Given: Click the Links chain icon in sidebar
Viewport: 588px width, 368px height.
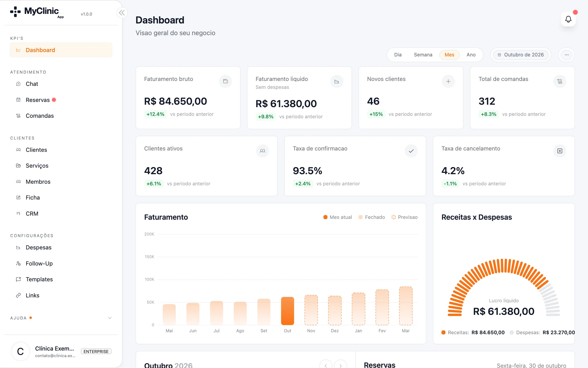Looking at the screenshot, I should pyautogui.click(x=18, y=295).
